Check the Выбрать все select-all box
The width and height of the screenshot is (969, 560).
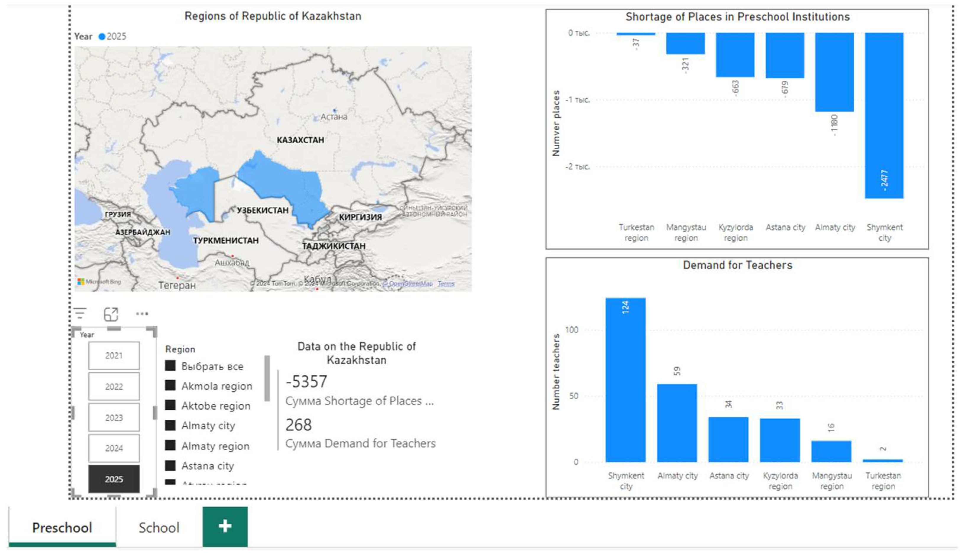coord(170,366)
